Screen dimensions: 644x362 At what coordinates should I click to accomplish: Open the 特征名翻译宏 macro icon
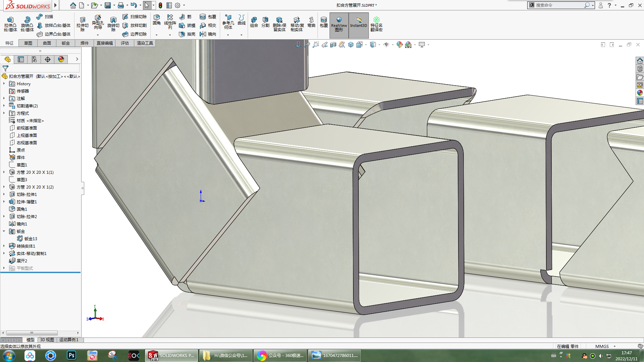click(x=376, y=24)
